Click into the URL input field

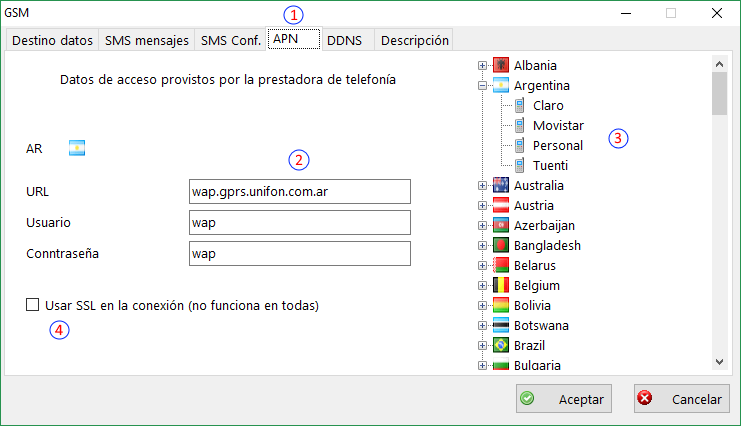pyautogui.click(x=300, y=192)
